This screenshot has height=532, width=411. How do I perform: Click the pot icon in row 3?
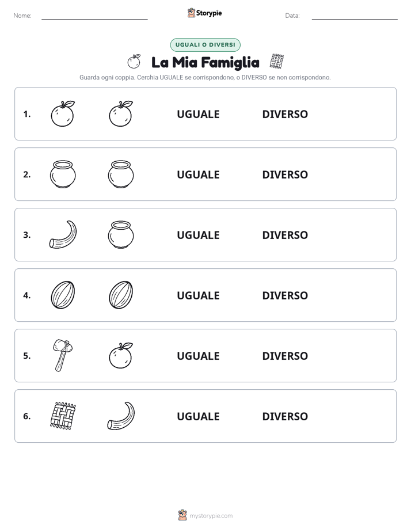click(121, 235)
